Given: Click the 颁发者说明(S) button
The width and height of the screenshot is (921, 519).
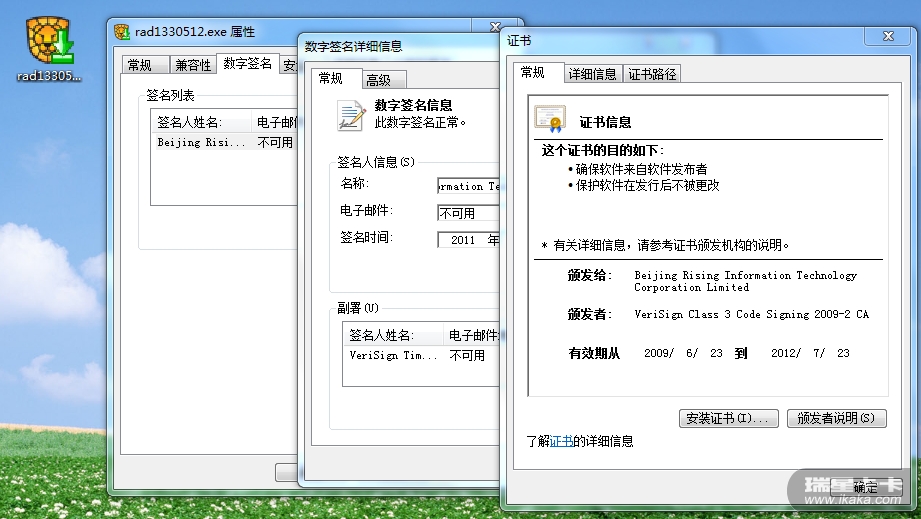Looking at the screenshot, I should click(836, 418).
